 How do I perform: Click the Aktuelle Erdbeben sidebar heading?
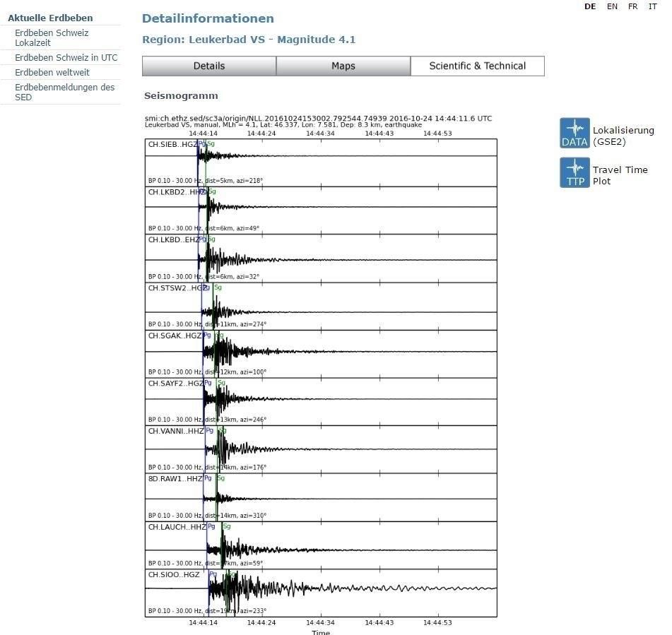(50, 18)
